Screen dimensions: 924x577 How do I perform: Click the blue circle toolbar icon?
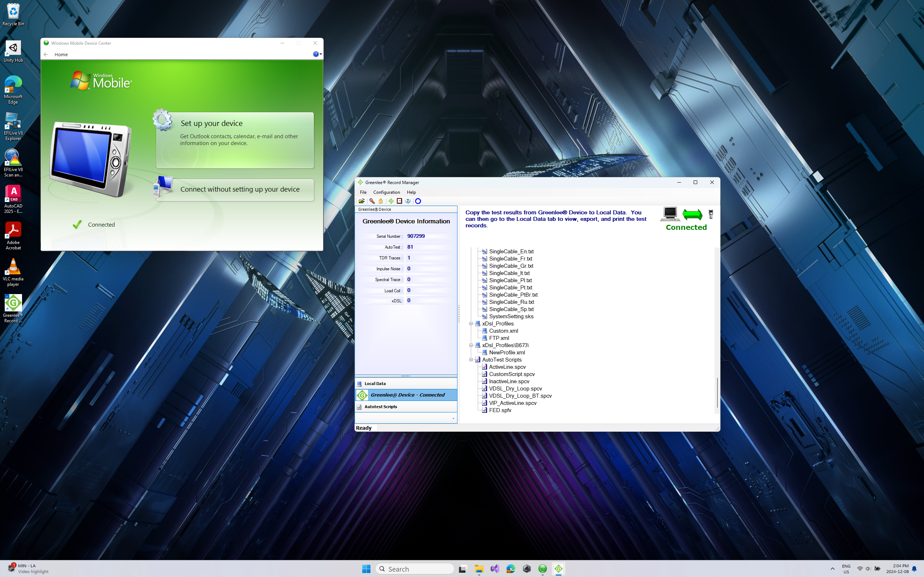(x=418, y=201)
